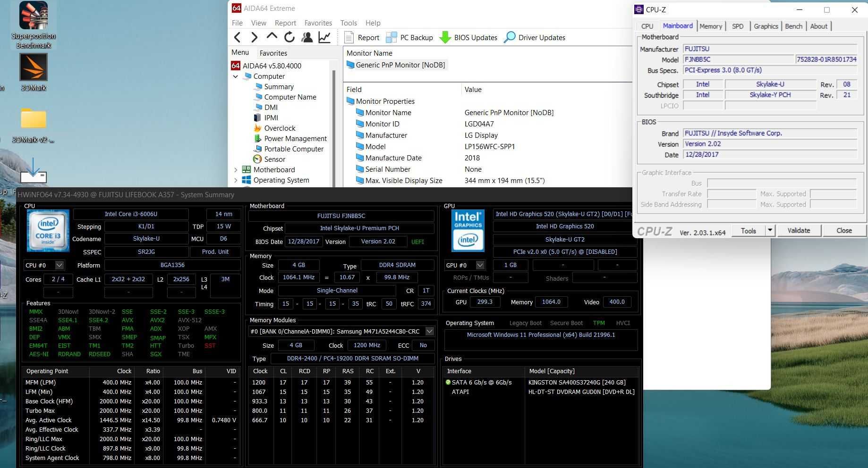Open AIDA64 Favorites menu
The height and width of the screenshot is (468, 868).
(318, 23)
